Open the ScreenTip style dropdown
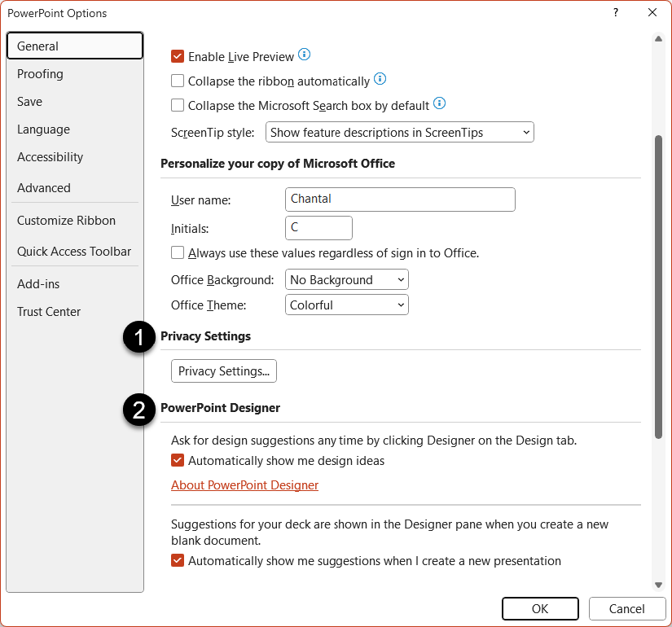The image size is (672, 627). pos(399,132)
